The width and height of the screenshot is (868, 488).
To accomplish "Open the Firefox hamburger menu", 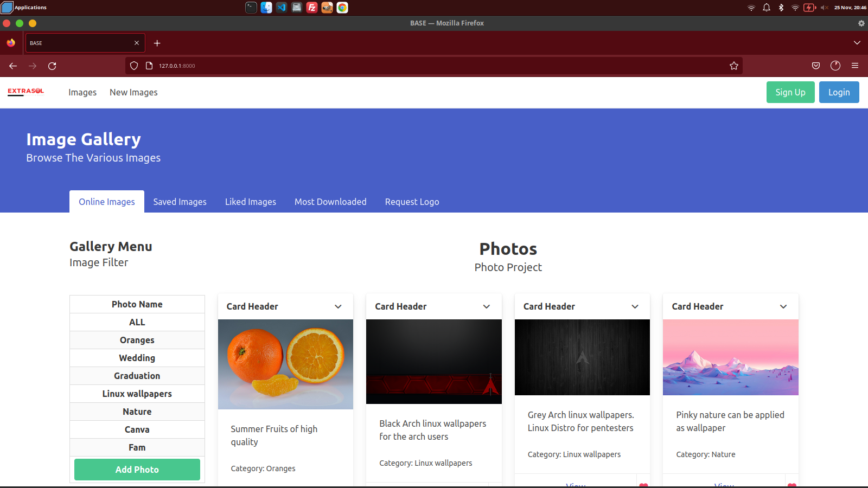I will coord(855,66).
